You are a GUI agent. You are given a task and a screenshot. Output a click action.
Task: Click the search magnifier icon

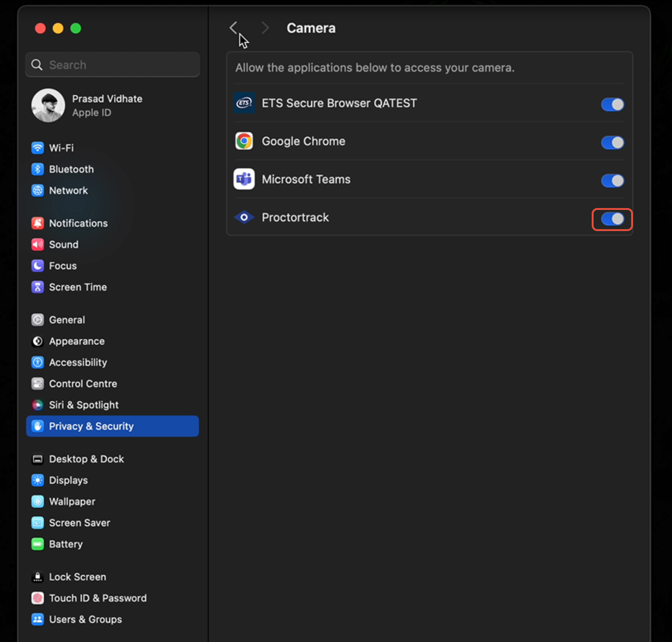point(37,65)
